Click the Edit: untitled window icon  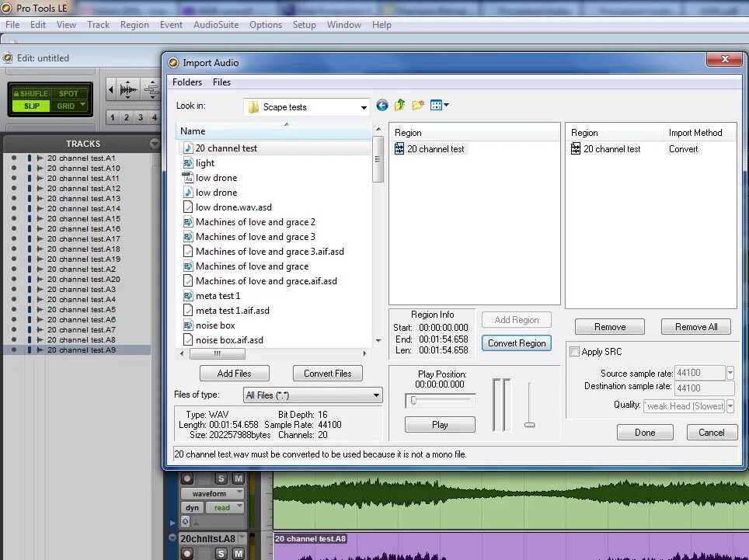[x=8, y=58]
